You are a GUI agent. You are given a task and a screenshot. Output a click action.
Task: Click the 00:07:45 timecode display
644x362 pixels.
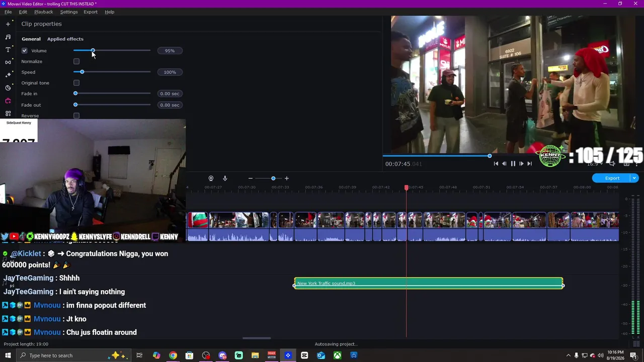(404, 164)
